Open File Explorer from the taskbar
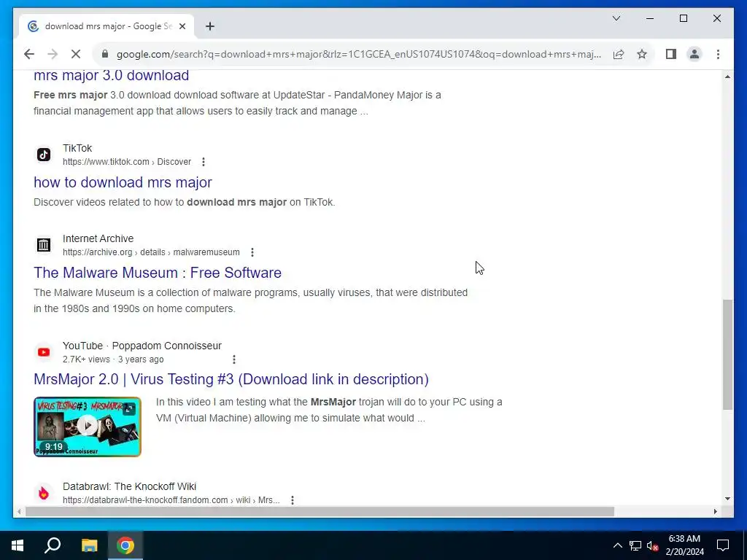The width and height of the screenshot is (747, 560). (x=89, y=545)
